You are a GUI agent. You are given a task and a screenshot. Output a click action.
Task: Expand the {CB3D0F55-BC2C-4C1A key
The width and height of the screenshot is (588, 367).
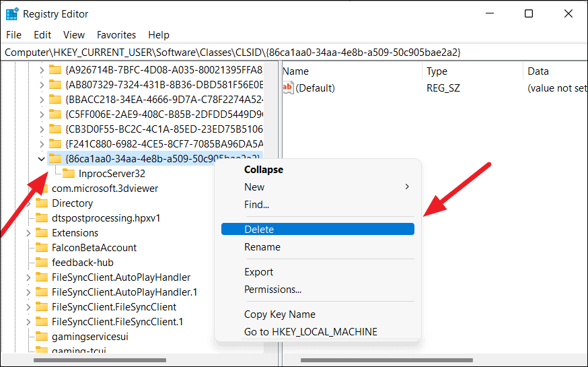(42, 129)
